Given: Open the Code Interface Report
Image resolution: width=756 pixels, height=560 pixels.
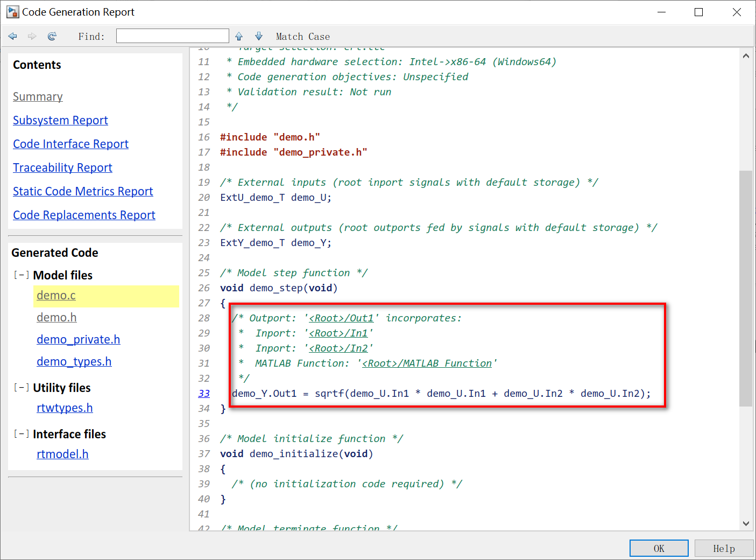Looking at the screenshot, I should [x=70, y=144].
